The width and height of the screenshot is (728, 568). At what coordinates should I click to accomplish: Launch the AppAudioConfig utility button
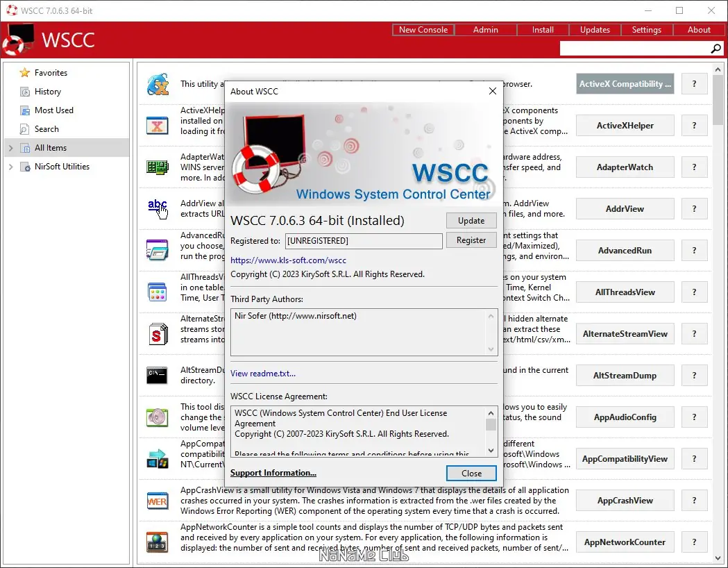pyautogui.click(x=625, y=417)
